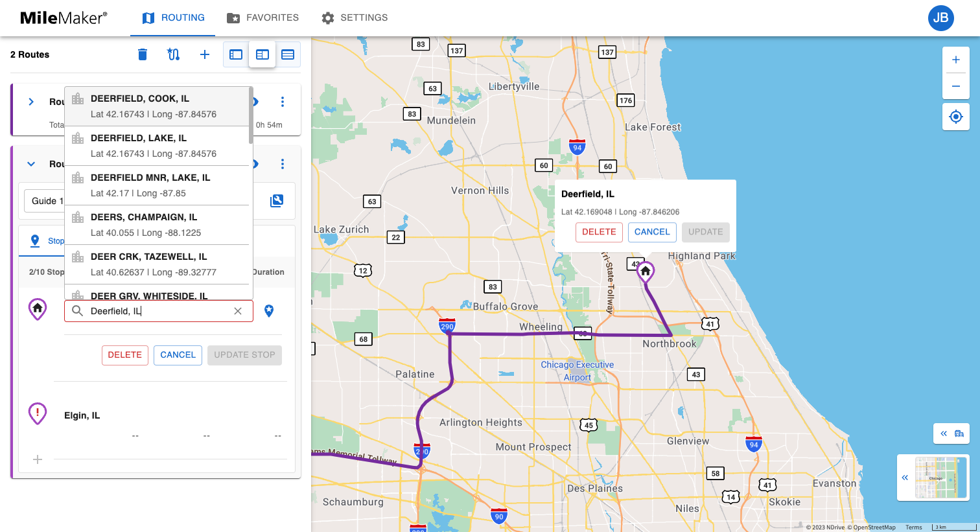Select the Stops tab in Route 2

click(47, 241)
